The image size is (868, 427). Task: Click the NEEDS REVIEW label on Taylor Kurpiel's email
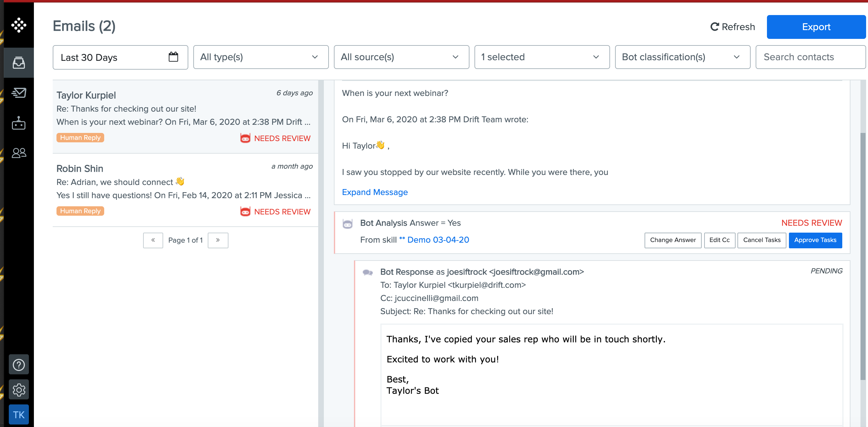pyautogui.click(x=282, y=138)
